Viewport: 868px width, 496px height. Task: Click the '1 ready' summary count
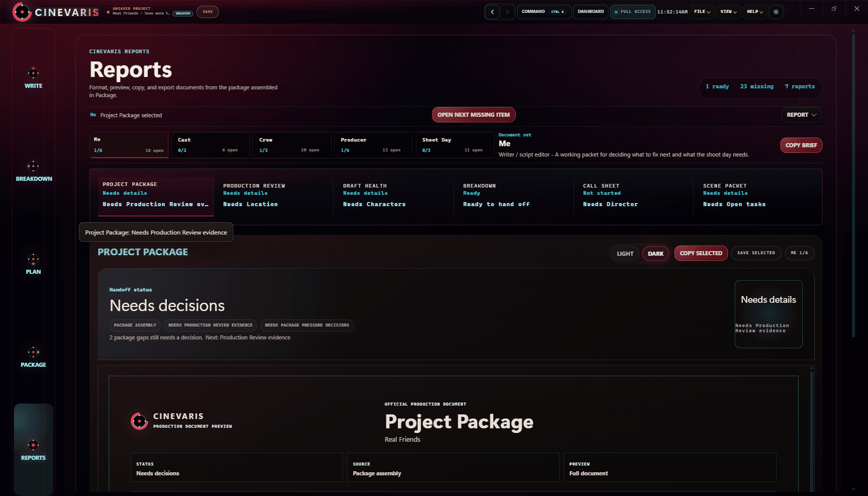tap(717, 87)
